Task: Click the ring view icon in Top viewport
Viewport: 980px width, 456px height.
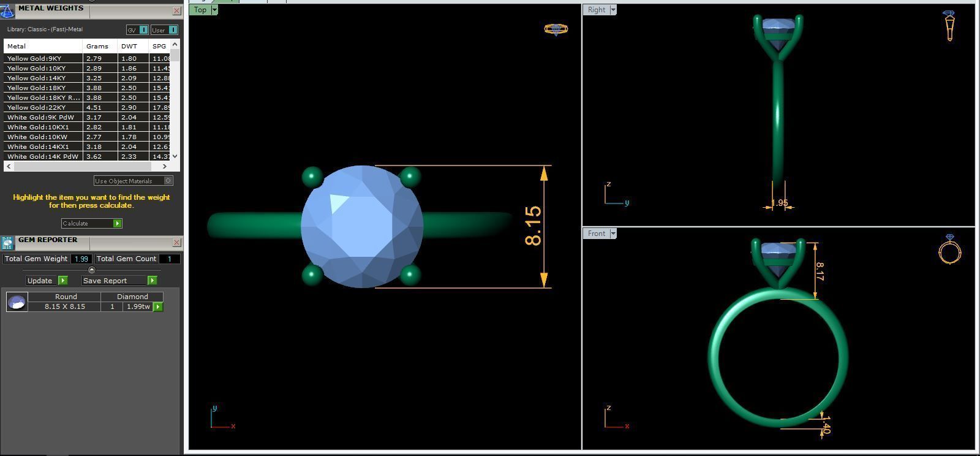Action: (x=556, y=29)
